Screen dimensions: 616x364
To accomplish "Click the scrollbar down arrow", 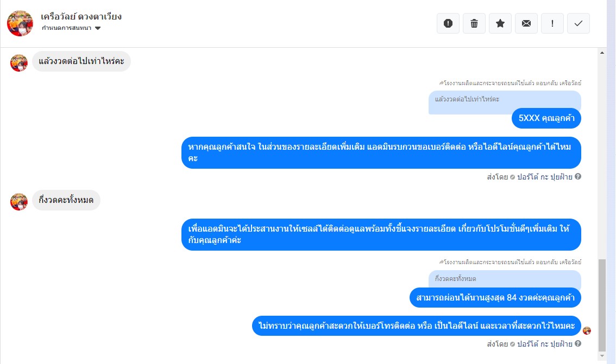I will tap(602, 356).
